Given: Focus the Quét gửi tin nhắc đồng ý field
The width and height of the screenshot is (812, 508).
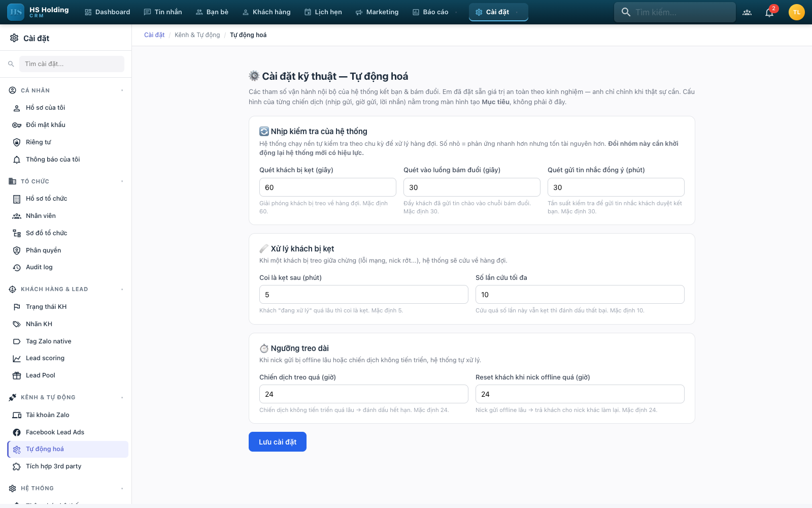Looking at the screenshot, I should click(616, 187).
